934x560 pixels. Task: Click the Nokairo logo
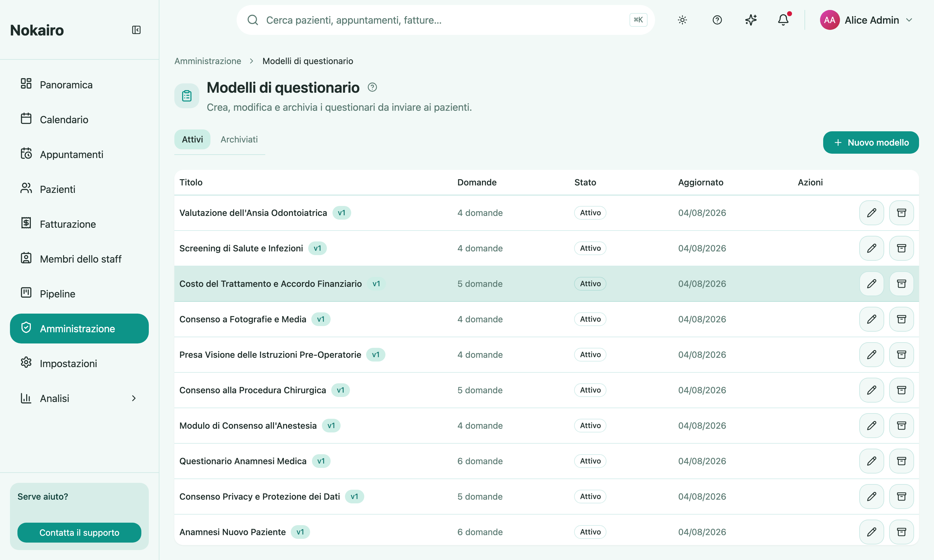pos(37,30)
